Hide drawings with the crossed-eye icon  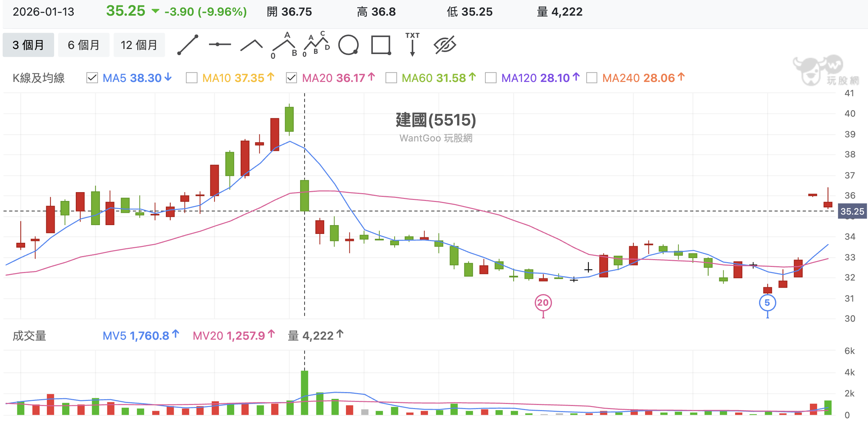pyautogui.click(x=445, y=45)
